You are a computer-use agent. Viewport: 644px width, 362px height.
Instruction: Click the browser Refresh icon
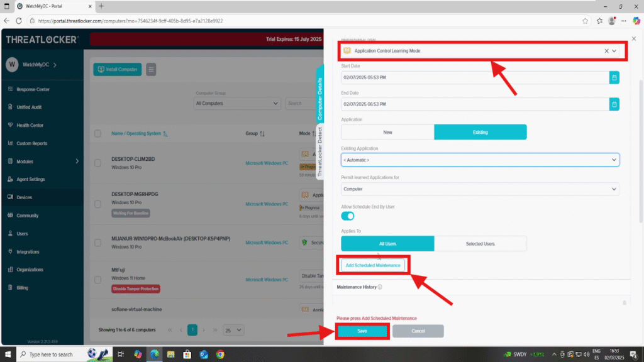click(x=19, y=21)
